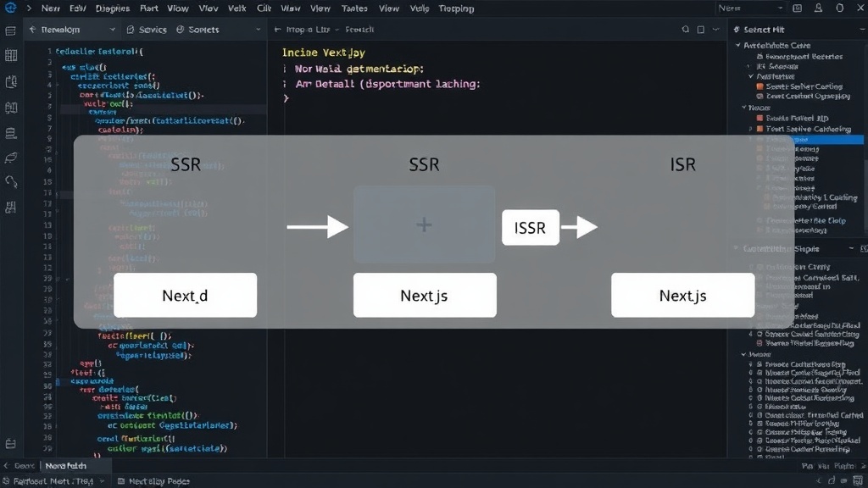The height and width of the screenshot is (488, 868).
Task: Click the circular loop icon in left sidebar
Action: click(x=11, y=181)
